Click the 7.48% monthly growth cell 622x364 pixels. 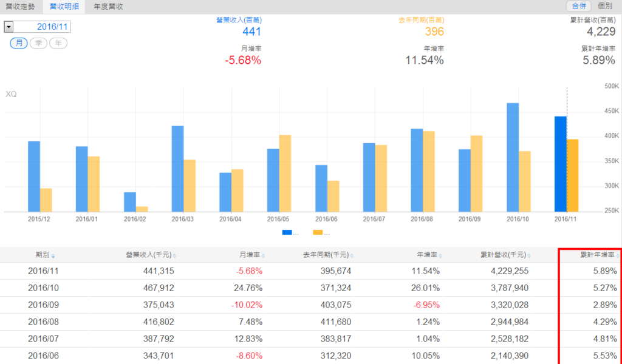coord(250,322)
